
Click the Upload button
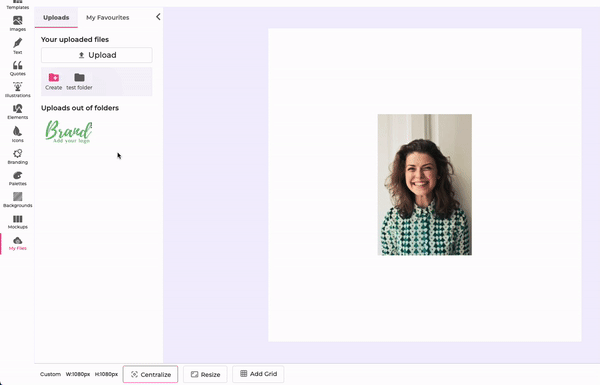(x=97, y=55)
